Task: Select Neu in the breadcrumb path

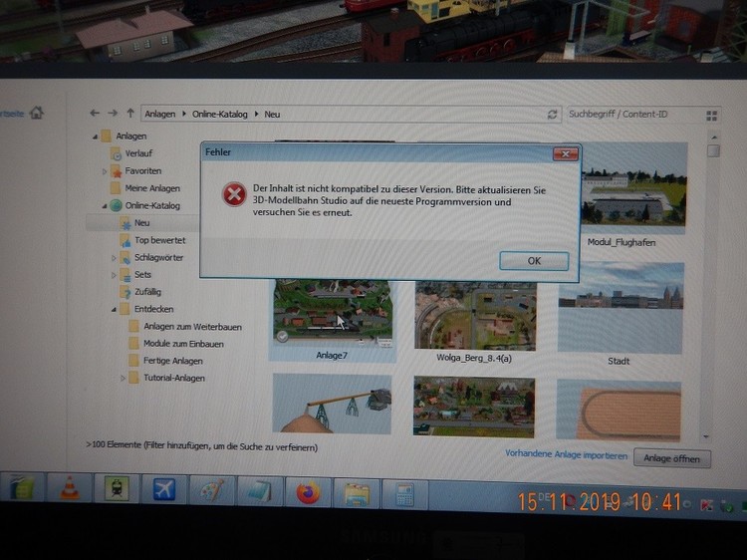Action: click(272, 115)
